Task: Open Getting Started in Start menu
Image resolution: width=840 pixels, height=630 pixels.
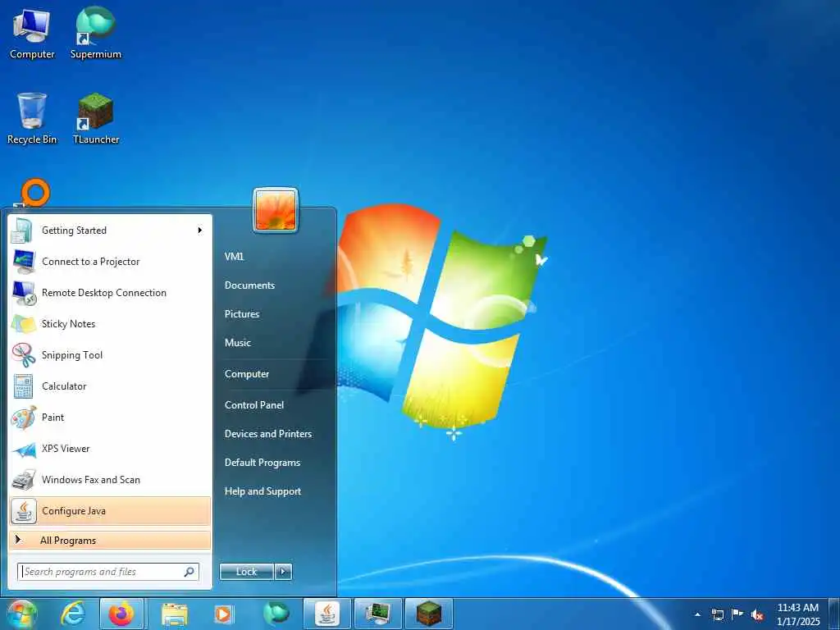Action: click(109, 231)
